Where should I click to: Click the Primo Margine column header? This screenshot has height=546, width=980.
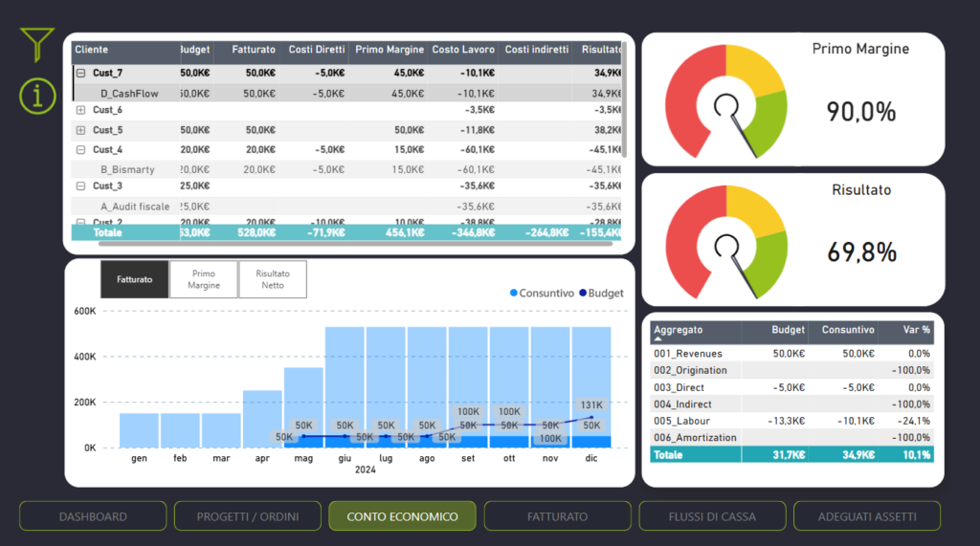pyautogui.click(x=389, y=50)
